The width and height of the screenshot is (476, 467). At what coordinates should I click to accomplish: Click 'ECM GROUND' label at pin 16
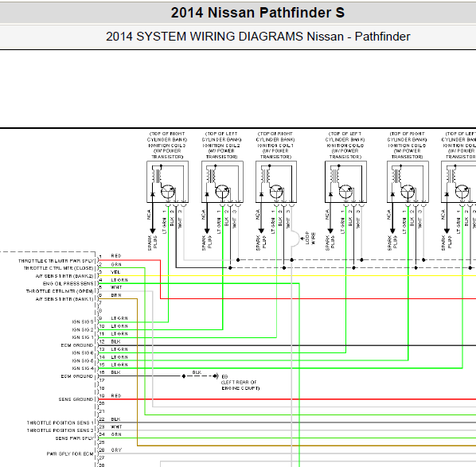coord(77,376)
